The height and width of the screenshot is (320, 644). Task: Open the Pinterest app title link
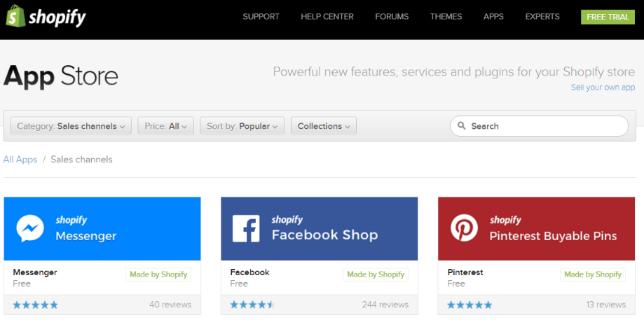click(465, 272)
